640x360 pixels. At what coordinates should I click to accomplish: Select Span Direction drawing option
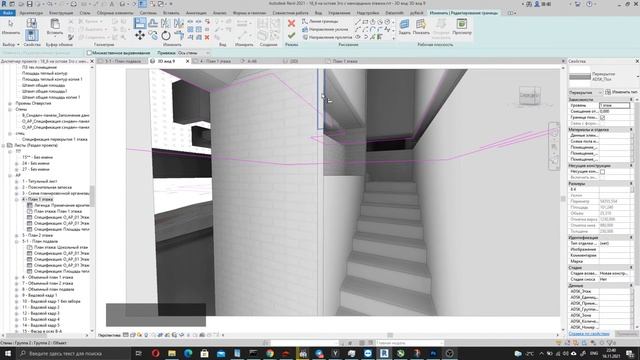coord(327,37)
